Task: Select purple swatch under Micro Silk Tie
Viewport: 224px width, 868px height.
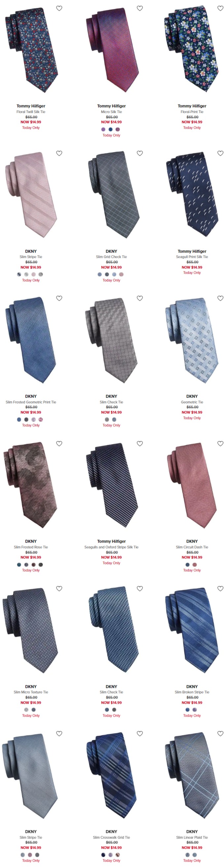Action: pos(103,129)
